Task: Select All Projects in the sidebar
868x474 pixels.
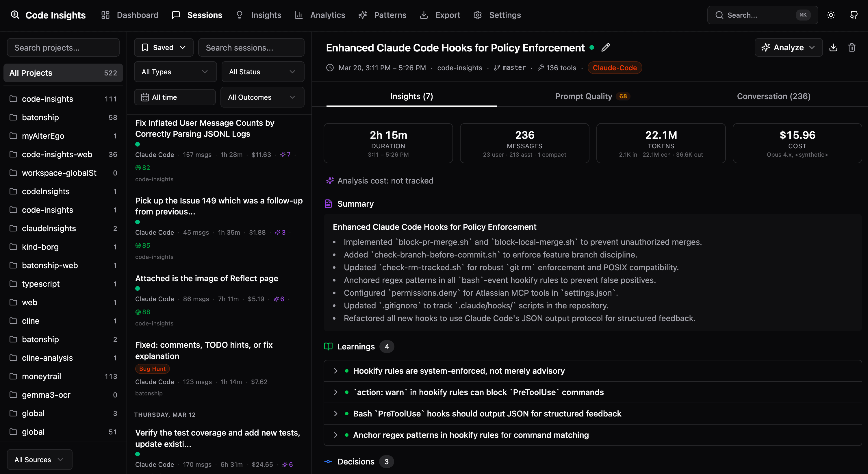Action: 63,73
